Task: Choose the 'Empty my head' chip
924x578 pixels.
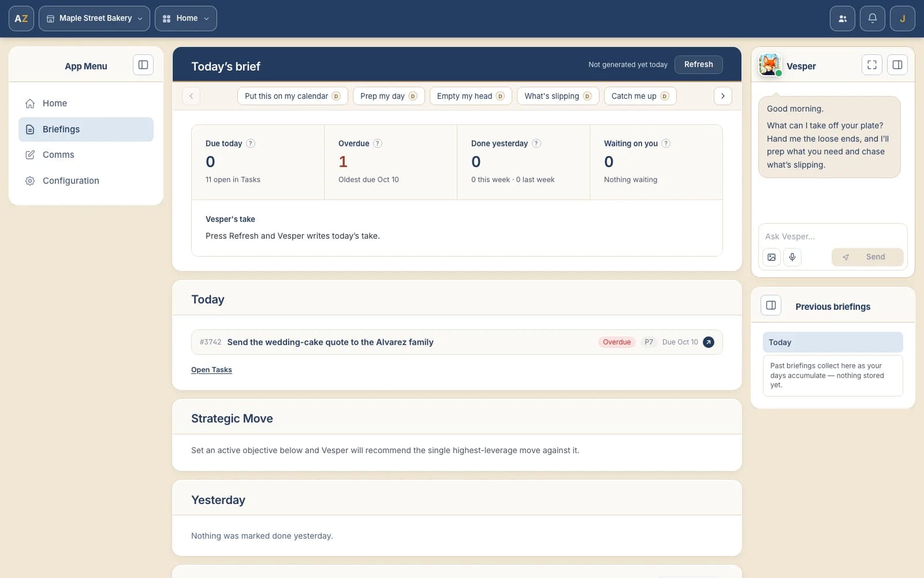Action: tap(471, 96)
